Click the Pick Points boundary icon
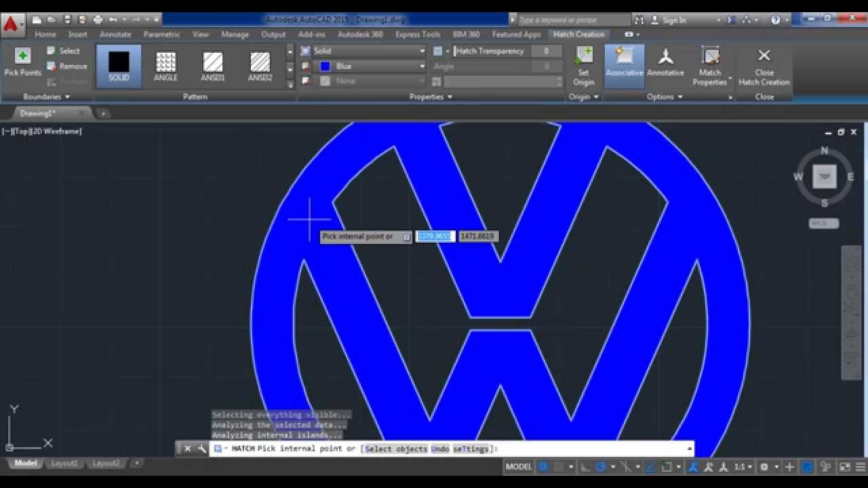 22,56
